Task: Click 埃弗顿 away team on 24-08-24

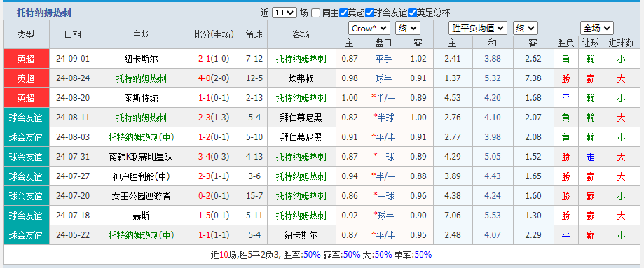Action: (301, 78)
